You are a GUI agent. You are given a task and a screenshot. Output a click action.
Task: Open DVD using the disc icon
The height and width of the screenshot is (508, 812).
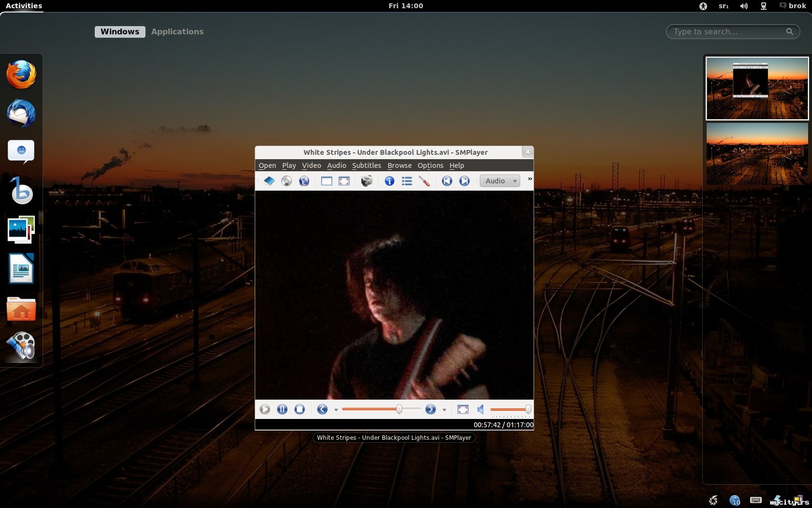[x=287, y=181]
